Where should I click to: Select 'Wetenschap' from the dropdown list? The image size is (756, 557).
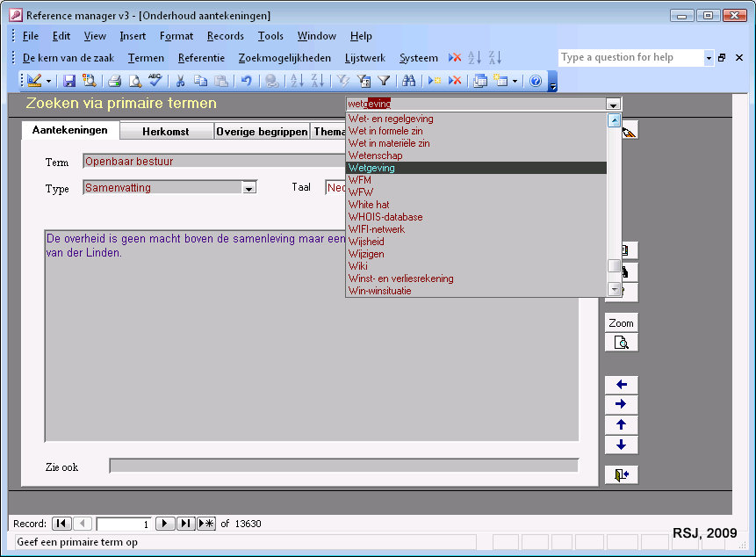pos(375,156)
